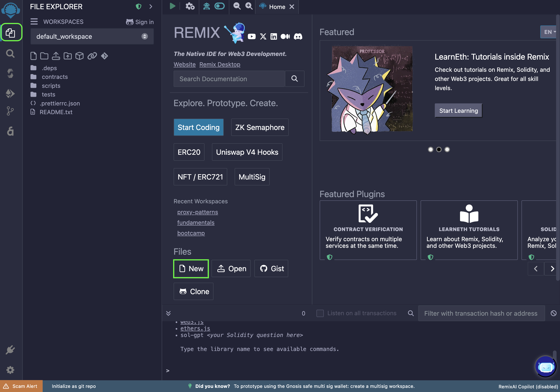The image size is (560, 392).
Task: Create a new file in file explorer
Action: point(33,56)
